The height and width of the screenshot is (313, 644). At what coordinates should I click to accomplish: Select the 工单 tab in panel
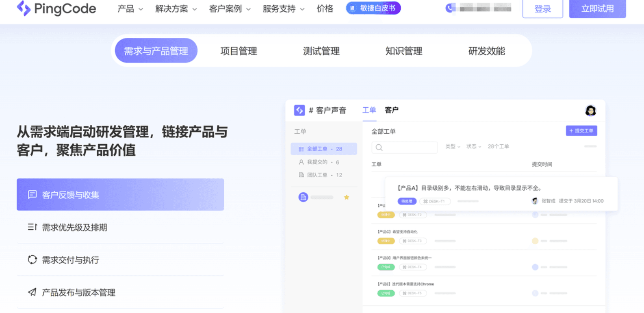369,110
